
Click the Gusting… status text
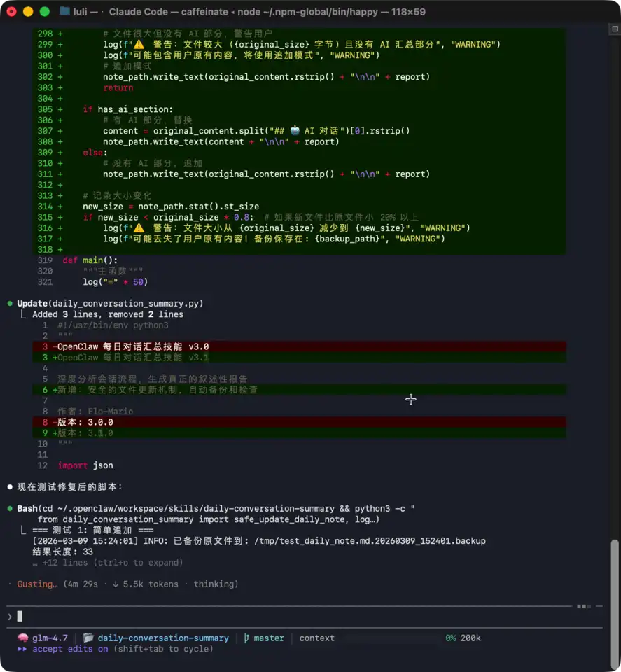pyautogui.click(x=37, y=584)
